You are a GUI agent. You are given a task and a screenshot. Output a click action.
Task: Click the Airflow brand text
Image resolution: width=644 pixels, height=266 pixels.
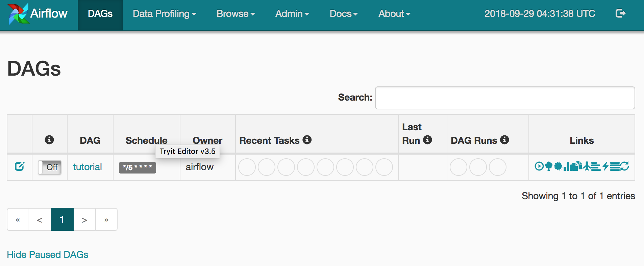point(49,14)
